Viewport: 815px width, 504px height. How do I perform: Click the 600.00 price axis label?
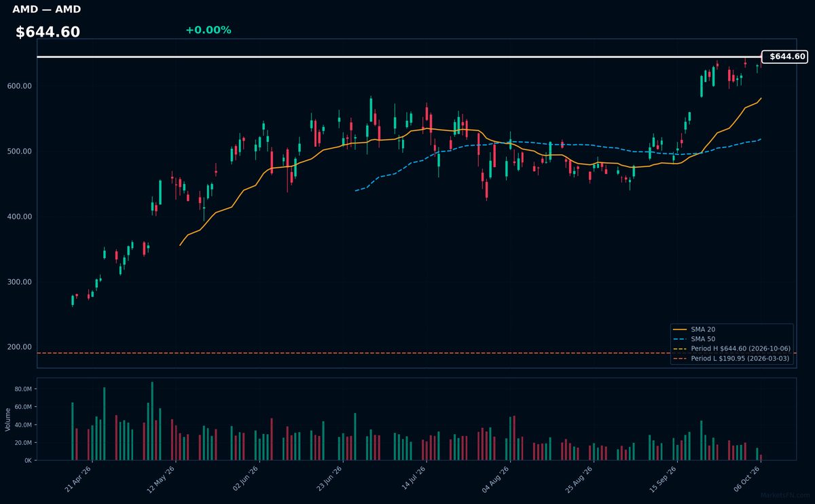click(20, 86)
